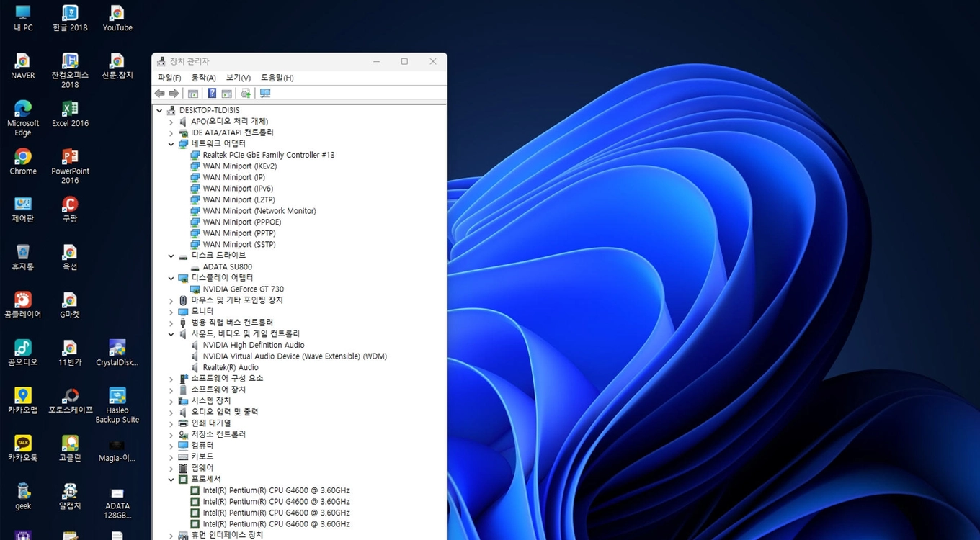Select the YouTube desktop shortcut

coord(117,19)
